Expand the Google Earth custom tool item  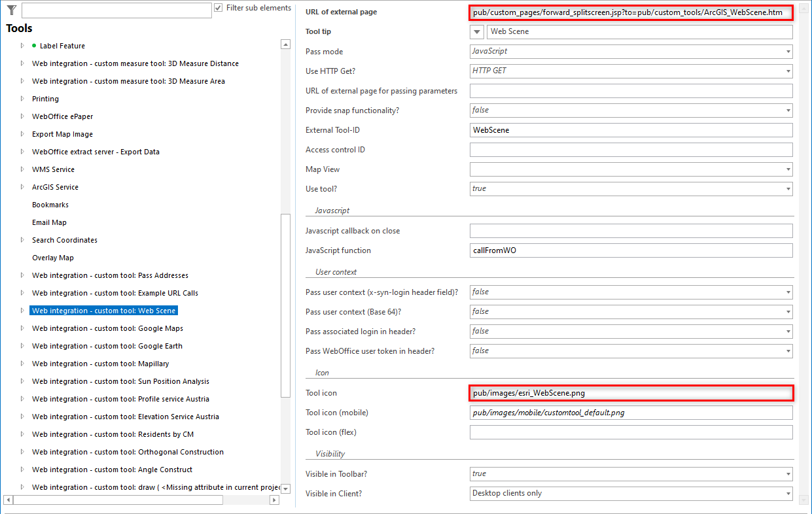[22, 346]
